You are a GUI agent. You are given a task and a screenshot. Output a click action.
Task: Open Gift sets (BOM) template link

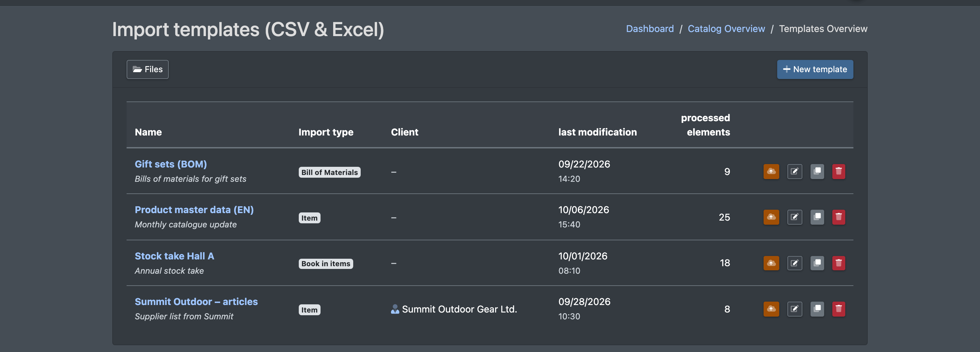(171, 164)
